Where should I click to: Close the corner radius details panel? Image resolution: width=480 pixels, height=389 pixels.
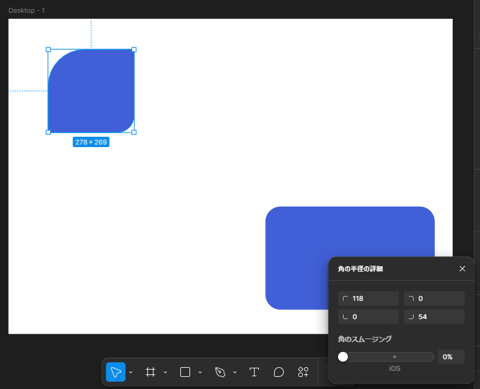pyautogui.click(x=462, y=269)
